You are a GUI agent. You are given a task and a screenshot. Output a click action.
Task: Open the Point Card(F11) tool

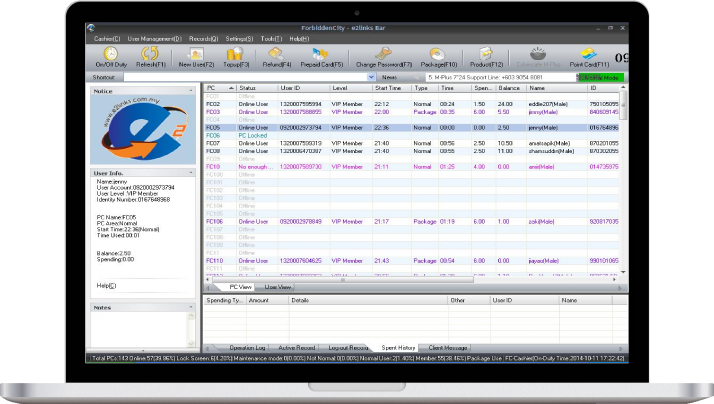pos(590,56)
